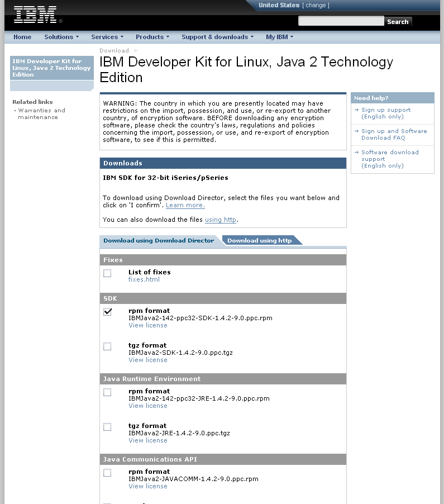Viewport: 444px width, 504px height.
Task: Switch to Download using Download Director tab
Action: pyautogui.click(x=159, y=240)
